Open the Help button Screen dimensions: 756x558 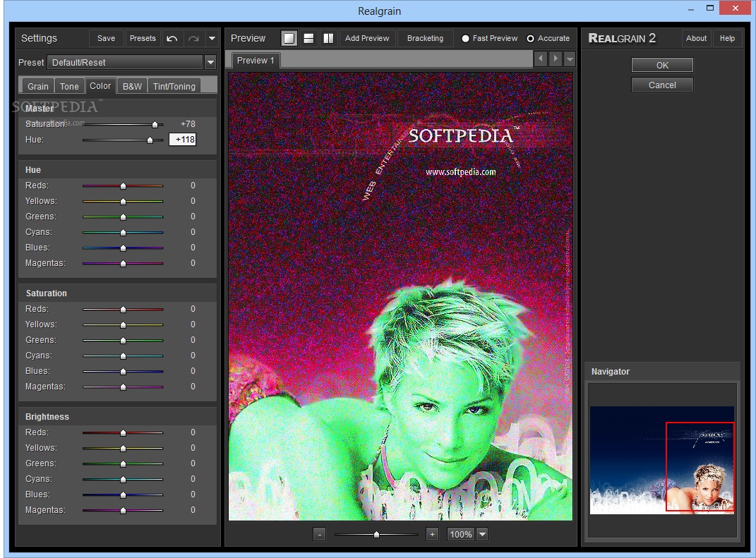727,39
